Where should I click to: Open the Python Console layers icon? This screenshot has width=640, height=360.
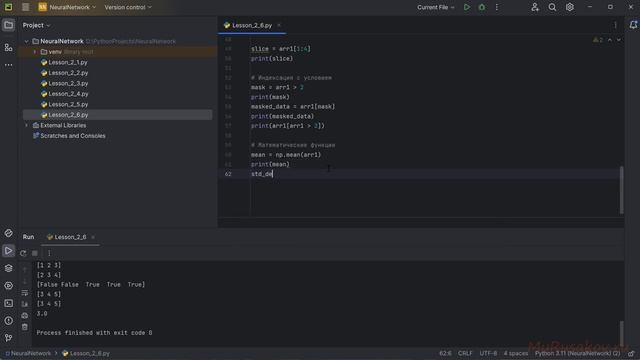[8, 268]
